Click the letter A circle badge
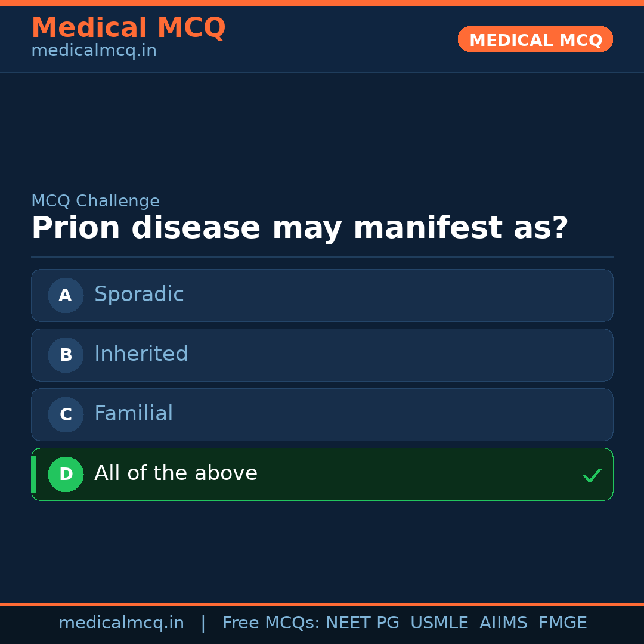This screenshot has height=644, width=644. pos(66,295)
